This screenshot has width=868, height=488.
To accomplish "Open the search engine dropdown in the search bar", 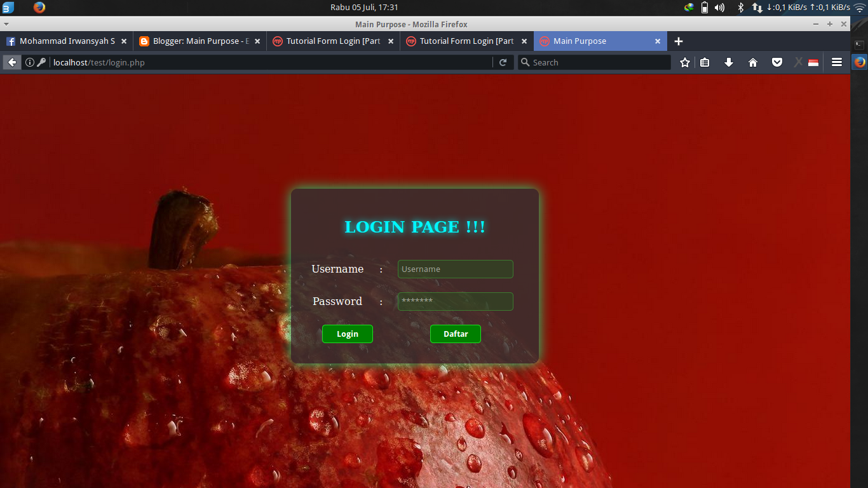I will [525, 62].
